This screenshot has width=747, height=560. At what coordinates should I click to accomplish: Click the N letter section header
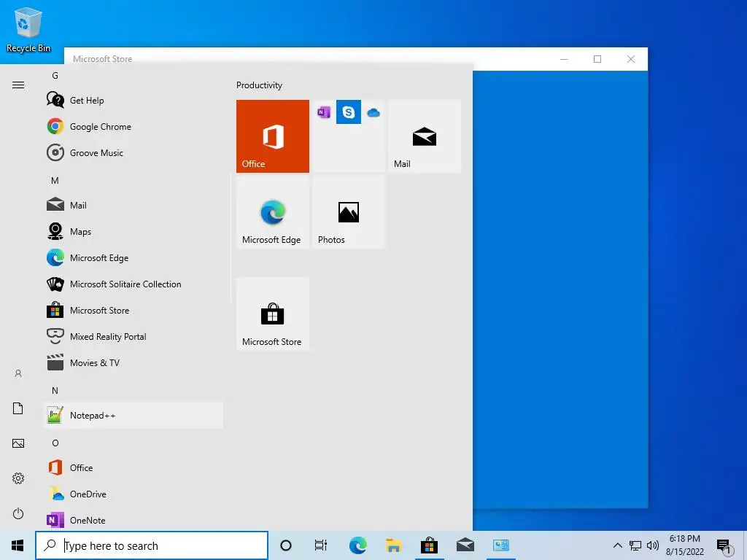click(x=55, y=391)
